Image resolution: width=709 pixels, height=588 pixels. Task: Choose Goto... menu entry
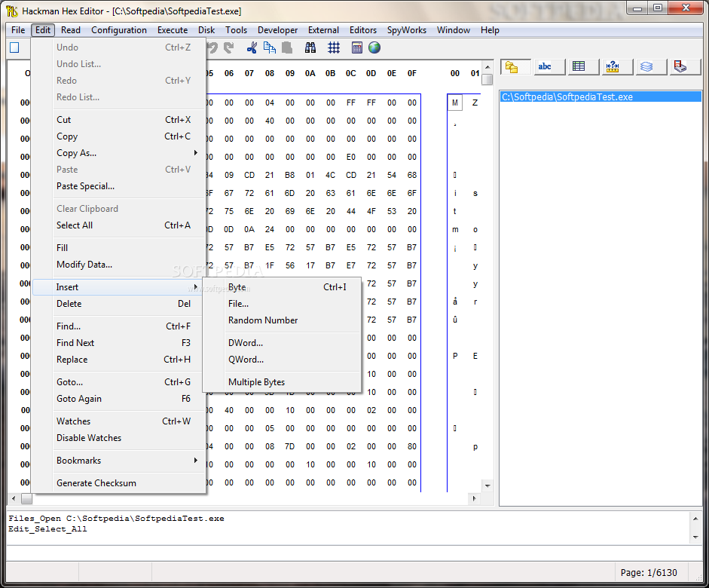pos(119,382)
